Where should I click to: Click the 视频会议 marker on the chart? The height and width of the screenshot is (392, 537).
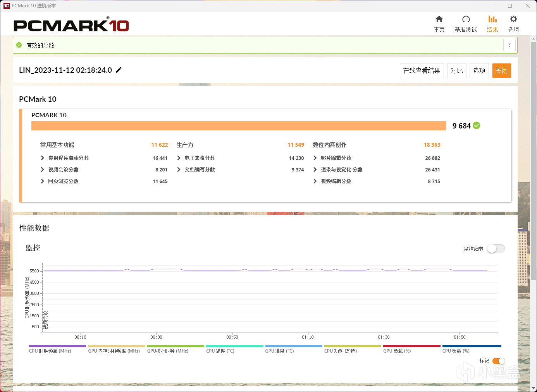[45, 320]
